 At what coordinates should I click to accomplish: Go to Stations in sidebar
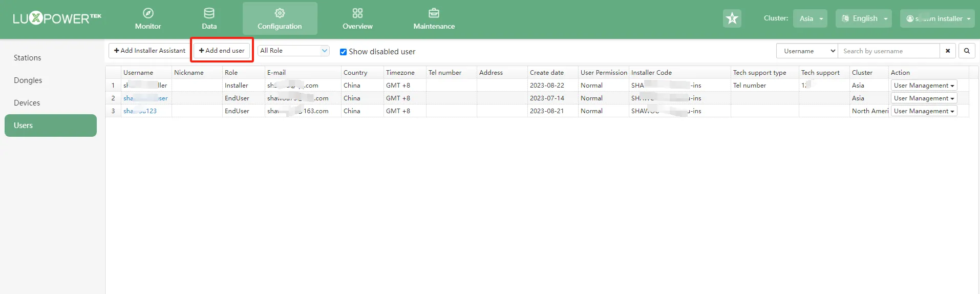[x=28, y=58]
